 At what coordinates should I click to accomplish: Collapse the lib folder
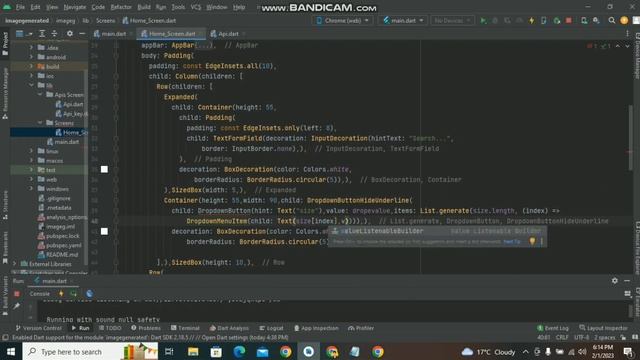pos(31,85)
